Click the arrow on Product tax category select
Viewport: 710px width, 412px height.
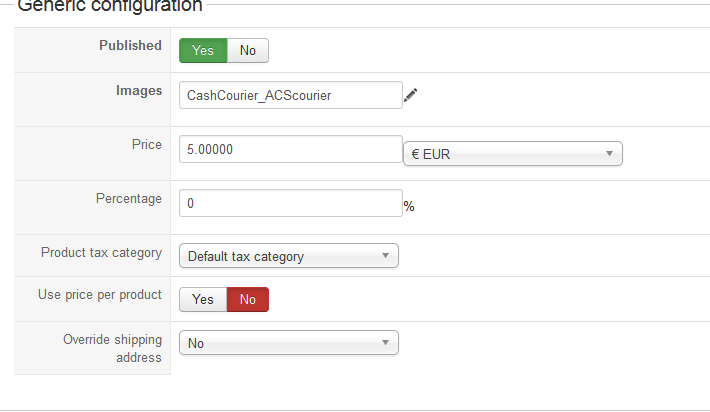385,256
